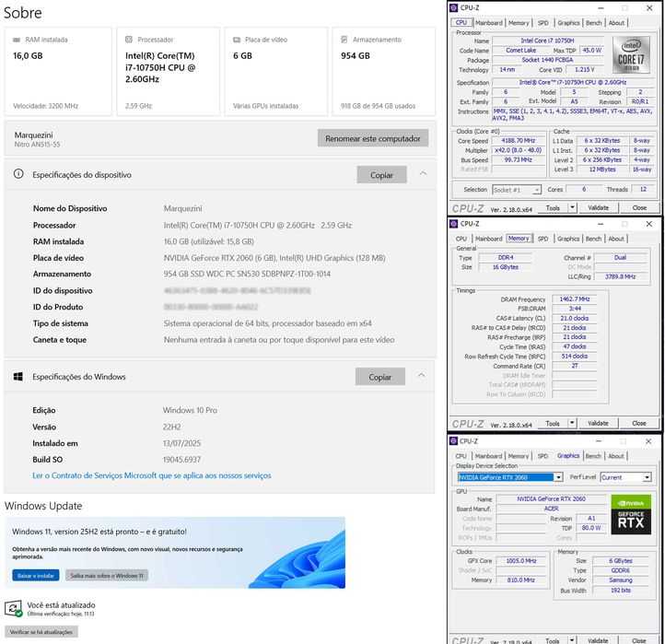Screen dimensions: 665x644
Task: Click the NVIDIA GeForce RTX logo in CPU-Z
Action: click(x=631, y=514)
